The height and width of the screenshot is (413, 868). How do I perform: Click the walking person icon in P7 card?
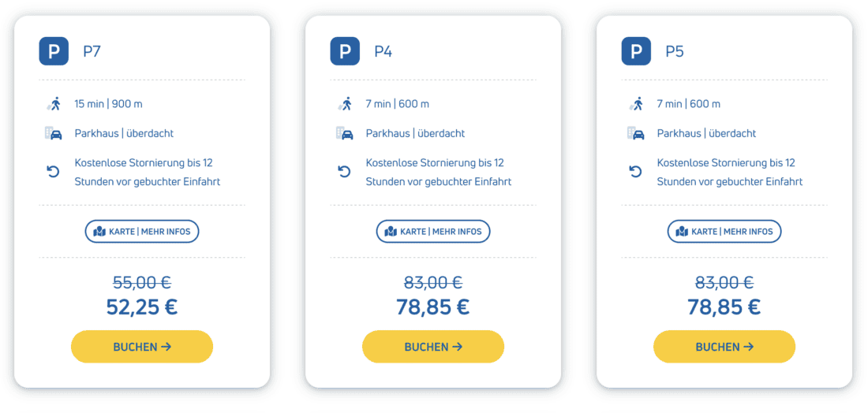click(54, 104)
